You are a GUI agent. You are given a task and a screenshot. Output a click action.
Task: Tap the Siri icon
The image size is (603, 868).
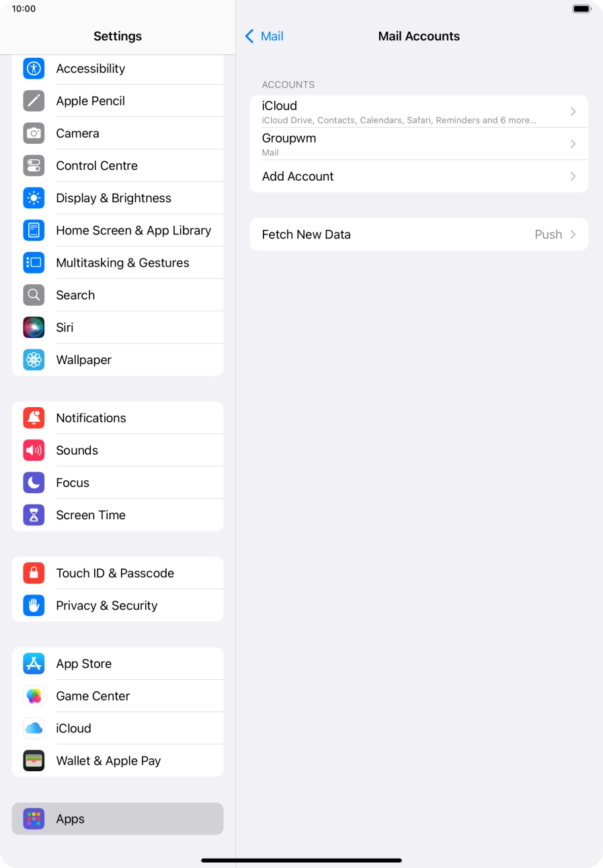pos(34,327)
